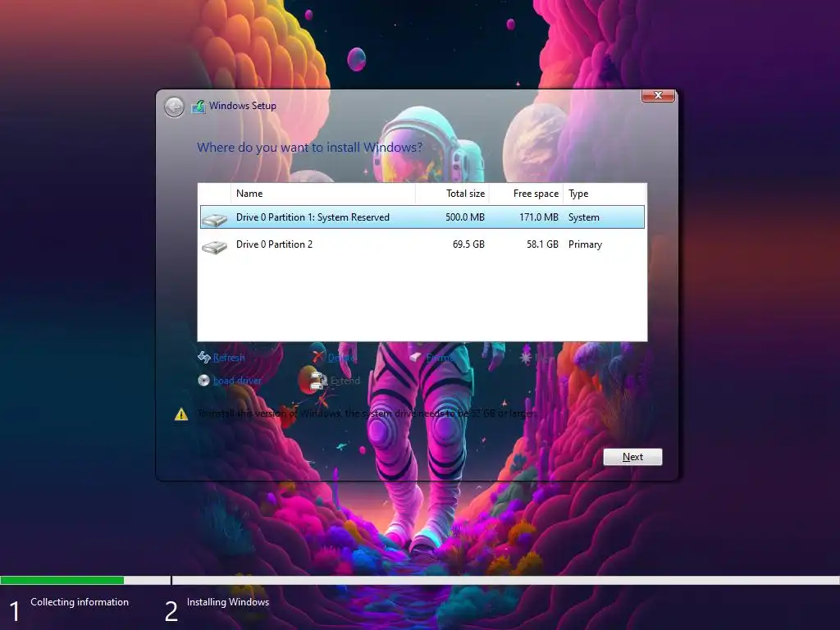This screenshot has height=630, width=840.
Task: Click the Refresh arrows icon
Action: tap(203, 358)
